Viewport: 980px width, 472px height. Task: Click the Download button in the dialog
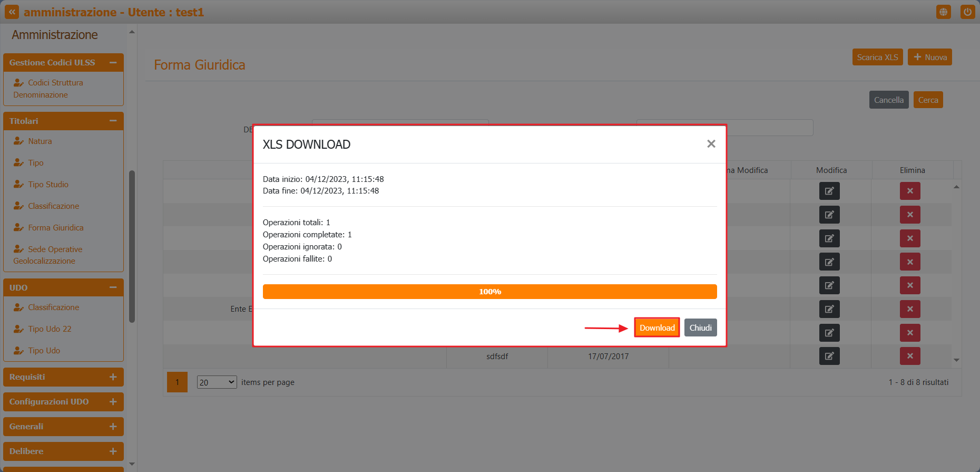(656, 327)
